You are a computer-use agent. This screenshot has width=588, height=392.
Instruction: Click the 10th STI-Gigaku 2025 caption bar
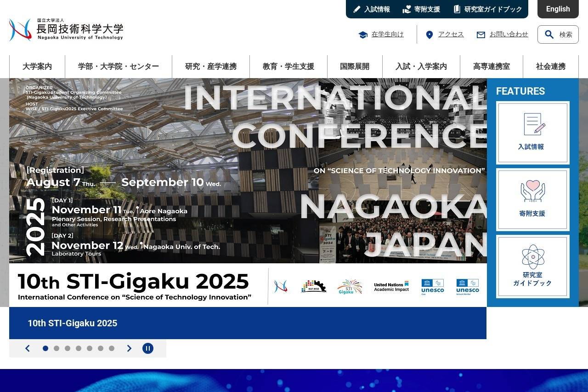(x=248, y=323)
